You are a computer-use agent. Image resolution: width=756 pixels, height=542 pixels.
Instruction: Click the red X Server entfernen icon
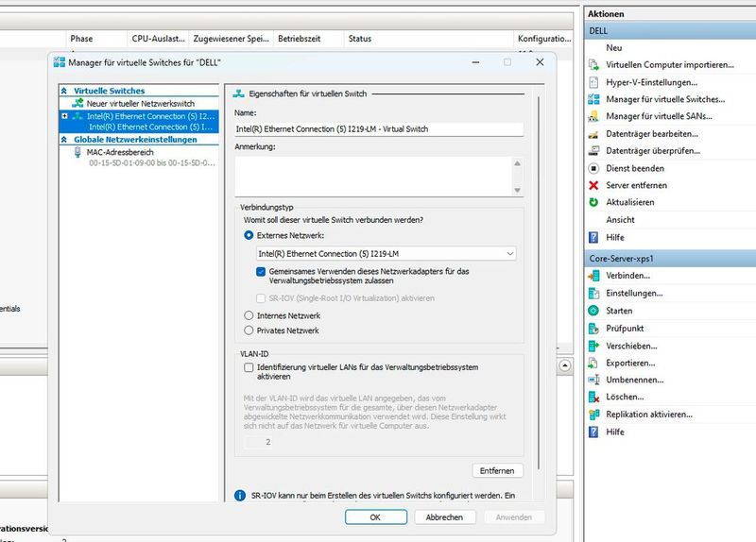[593, 185]
